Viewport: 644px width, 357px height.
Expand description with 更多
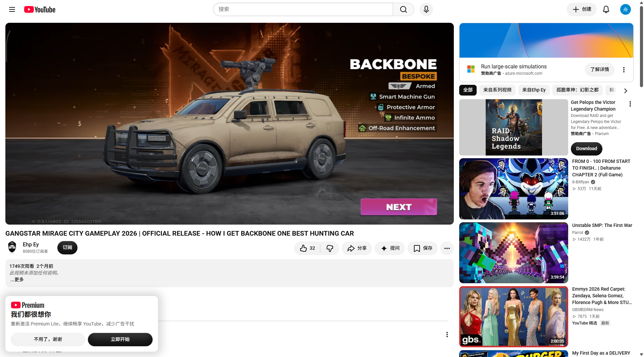click(x=17, y=280)
